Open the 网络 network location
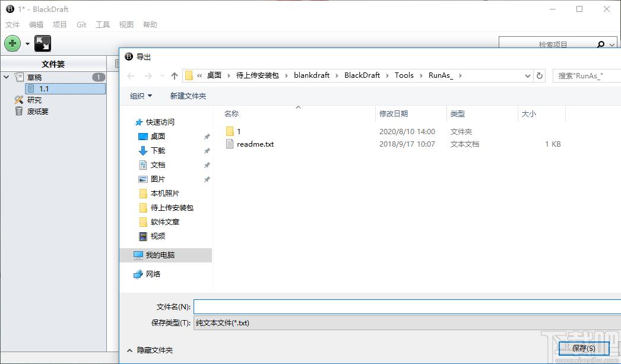The height and width of the screenshot is (364, 621). click(153, 274)
